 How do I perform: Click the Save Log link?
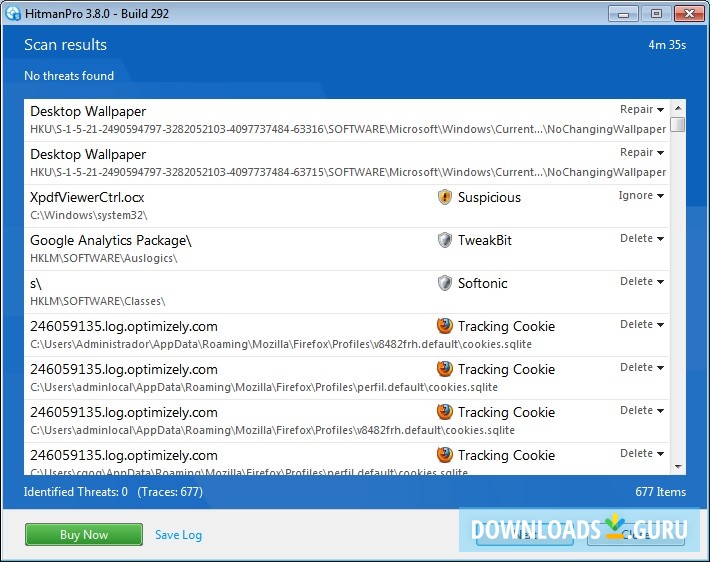pos(178,535)
